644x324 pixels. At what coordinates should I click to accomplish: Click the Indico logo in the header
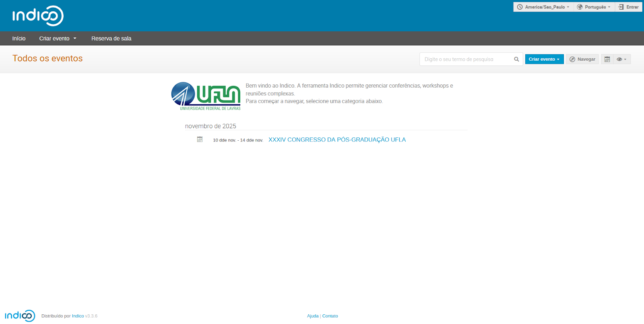(x=38, y=16)
